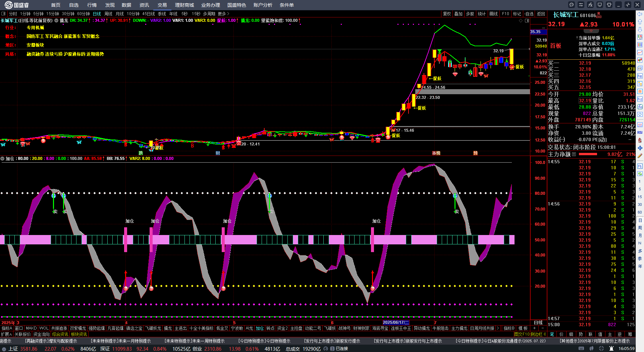Collapse main chart indicator header circle
Image resolution: width=644 pixels, height=352 pixels.
56,20
